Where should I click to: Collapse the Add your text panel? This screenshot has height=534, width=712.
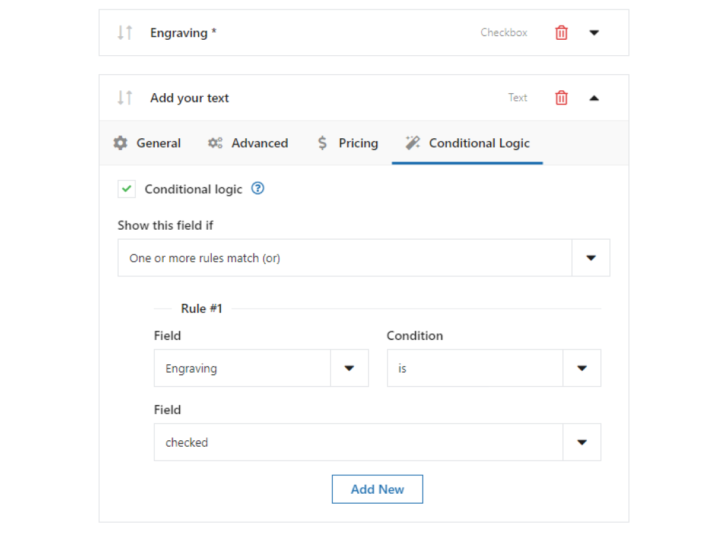[594, 98]
